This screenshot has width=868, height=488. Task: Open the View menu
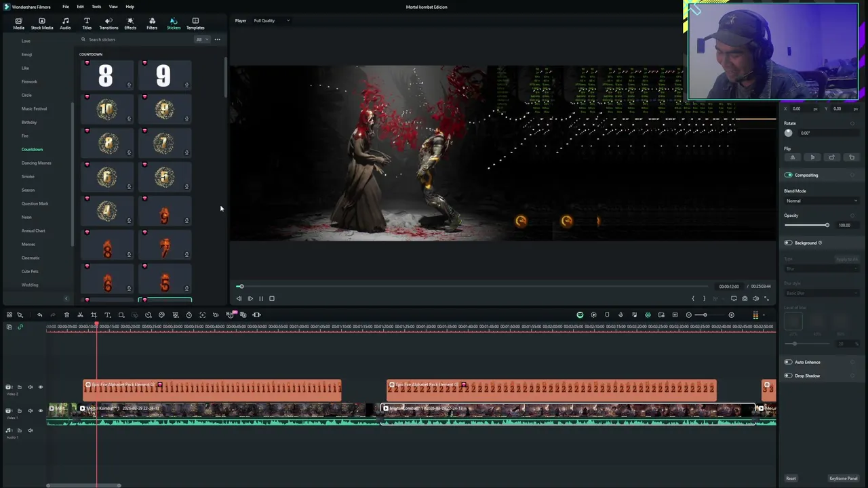click(x=113, y=7)
